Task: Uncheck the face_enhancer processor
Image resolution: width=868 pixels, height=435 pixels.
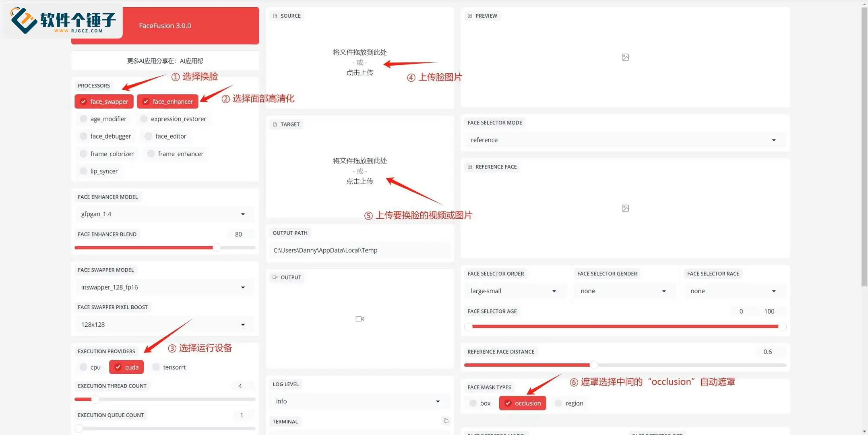Action: (167, 101)
